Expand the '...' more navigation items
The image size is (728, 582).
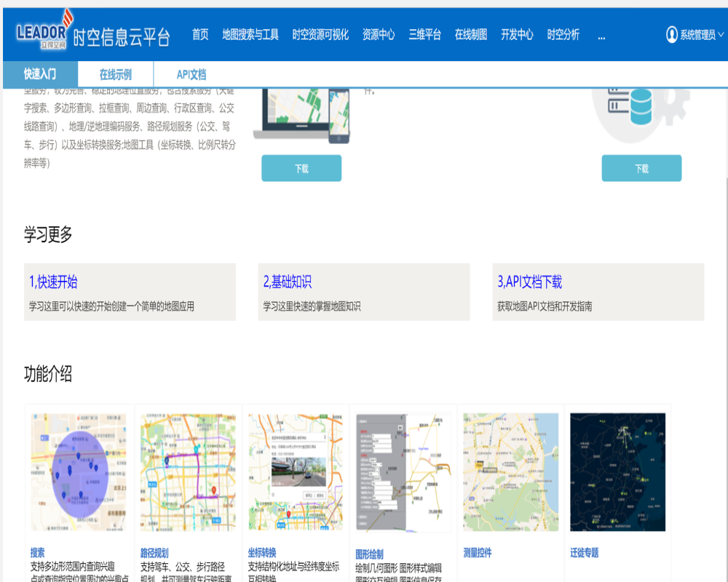(x=601, y=35)
